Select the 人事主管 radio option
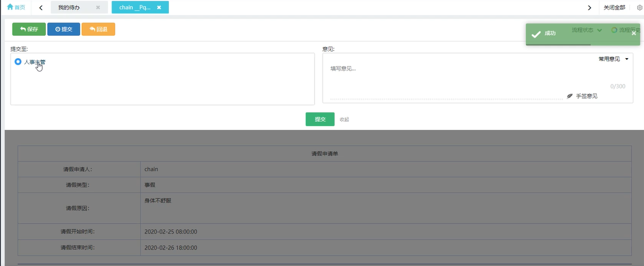This screenshot has height=266, width=644. [18, 62]
